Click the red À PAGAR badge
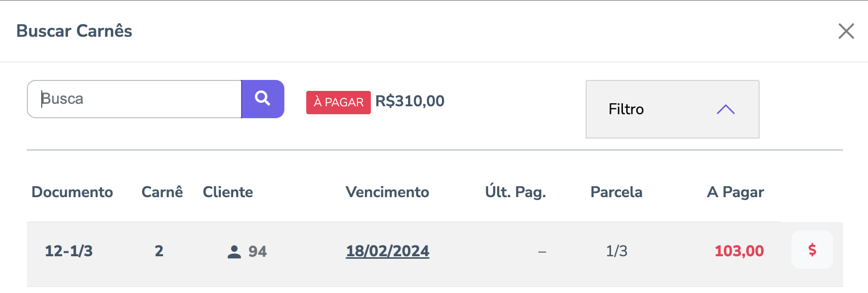This screenshot has width=868, height=293. (338, 102)
